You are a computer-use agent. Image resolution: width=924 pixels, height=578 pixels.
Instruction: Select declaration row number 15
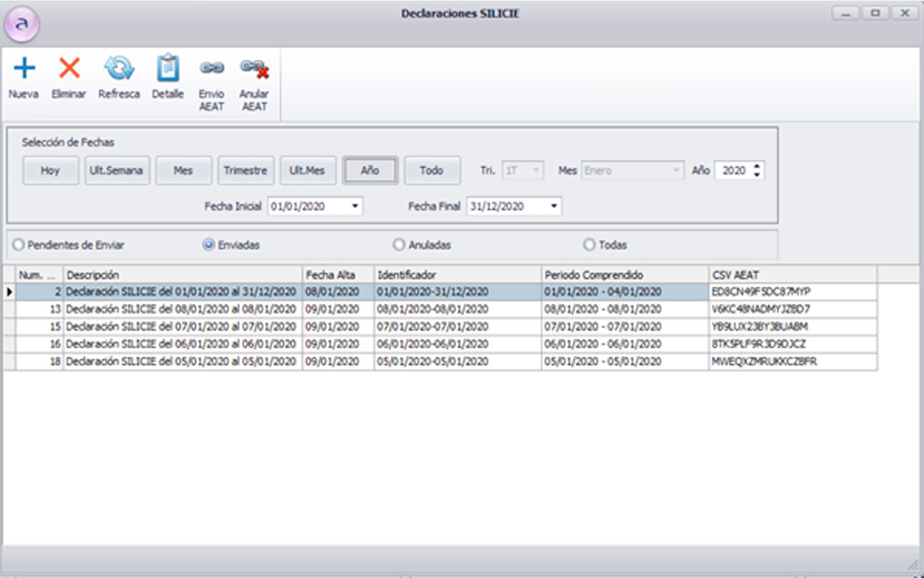(x=180, y=327)
